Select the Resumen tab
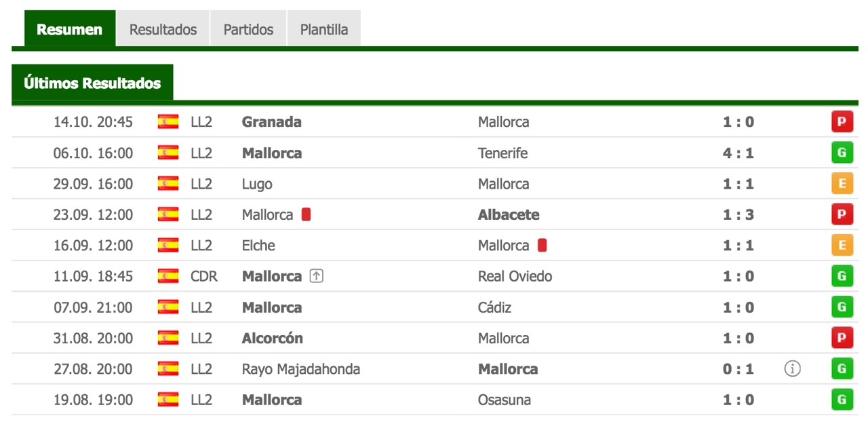The width and height of the screenshot is (868, 422). coord(70,29)
